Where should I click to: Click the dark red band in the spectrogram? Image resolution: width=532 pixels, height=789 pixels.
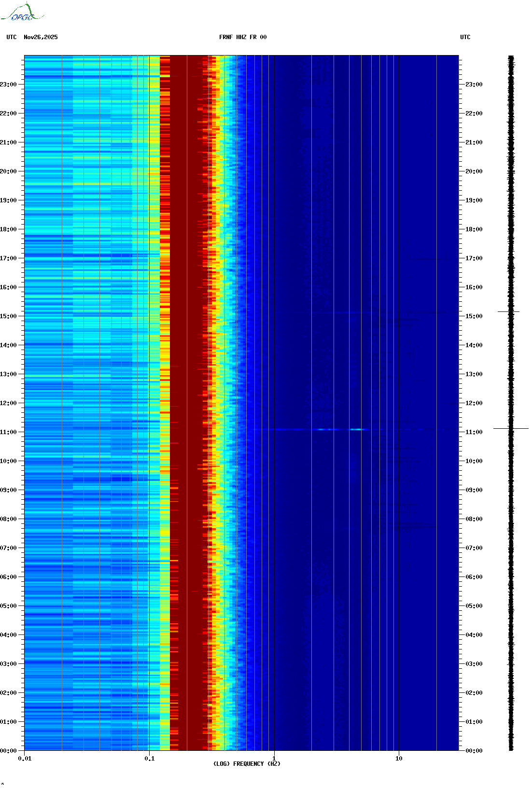[x=188, y=386]
